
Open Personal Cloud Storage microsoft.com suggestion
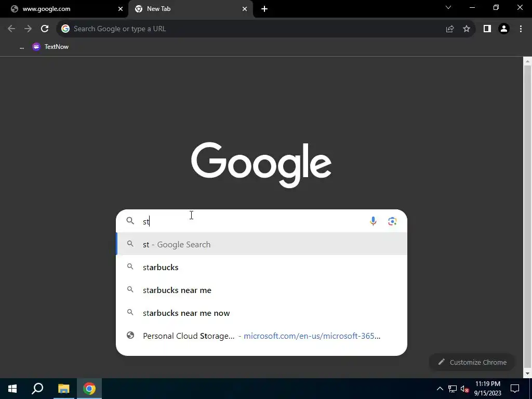tap(262, 336)
